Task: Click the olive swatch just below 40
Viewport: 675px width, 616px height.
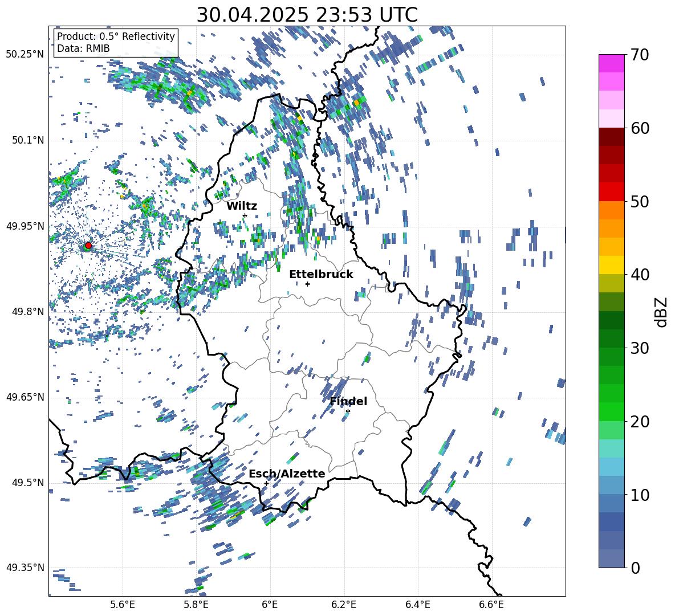Action: point(611,283)
